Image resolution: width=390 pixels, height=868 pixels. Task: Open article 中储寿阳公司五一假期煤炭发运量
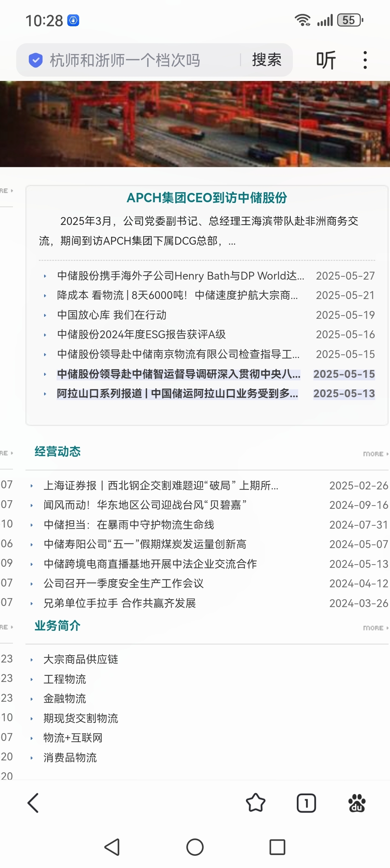pos(145,544)
